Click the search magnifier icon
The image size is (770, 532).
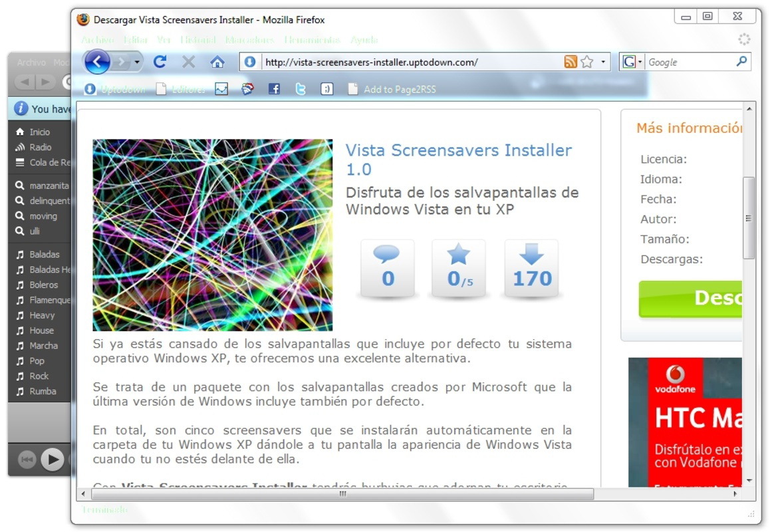pos(741,61)
